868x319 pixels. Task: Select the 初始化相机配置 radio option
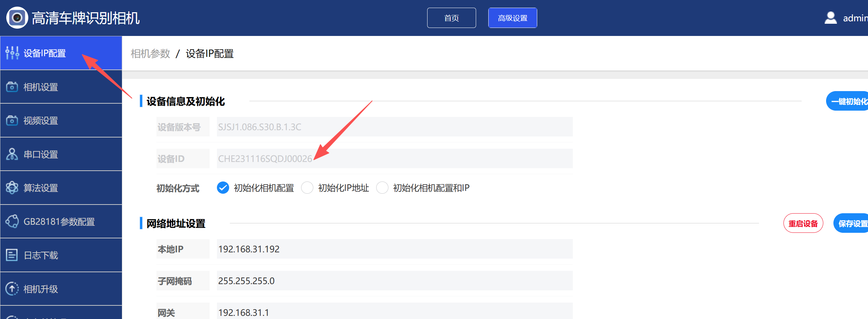223,188
